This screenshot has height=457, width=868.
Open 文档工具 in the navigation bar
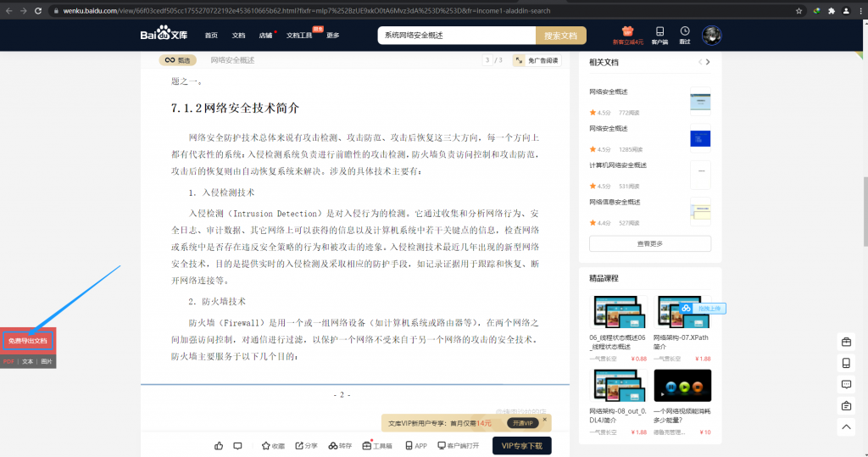click(x=299, y=36)
